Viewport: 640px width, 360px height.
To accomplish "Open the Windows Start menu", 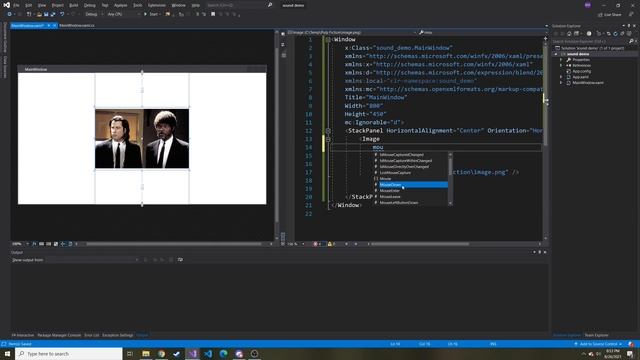I will 7,354.
